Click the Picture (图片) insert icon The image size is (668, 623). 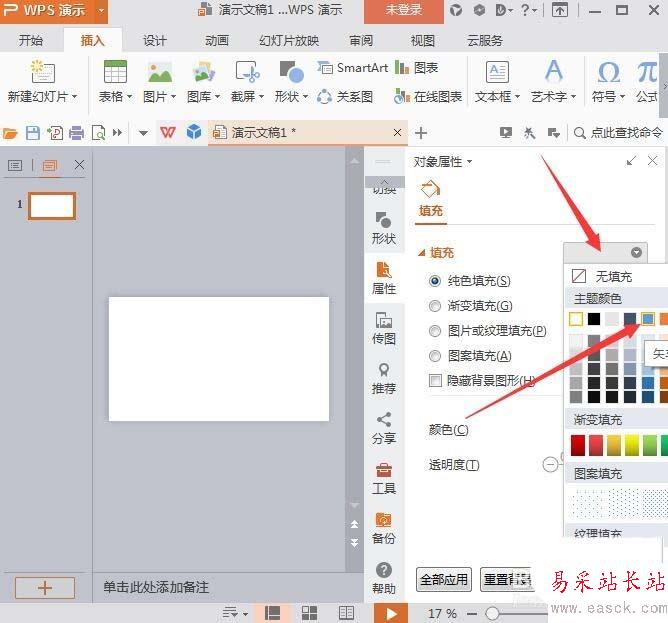tap(160, 72)
